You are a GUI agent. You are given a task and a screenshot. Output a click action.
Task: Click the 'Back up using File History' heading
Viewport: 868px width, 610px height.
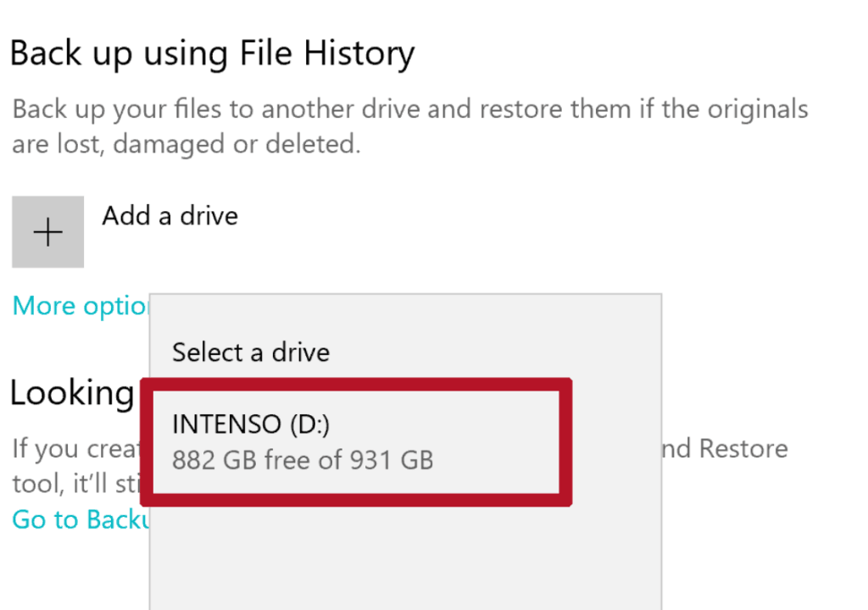pyautogui.click(x=212, y=54)
